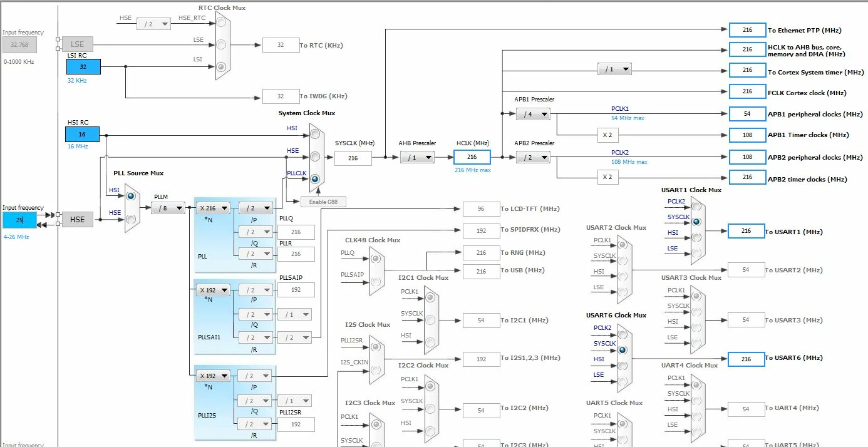Click the HSI RC 16 value box
Screen dimensions: 868x447
point(83,134)
